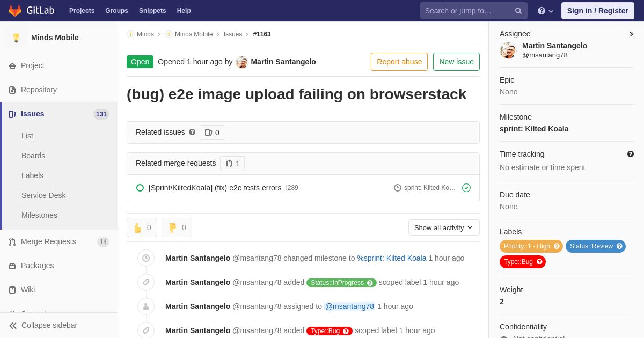The height and width of the screenshot is (338, 644).
Task: Open Minds Mobile project avatar
Action: 16,38
